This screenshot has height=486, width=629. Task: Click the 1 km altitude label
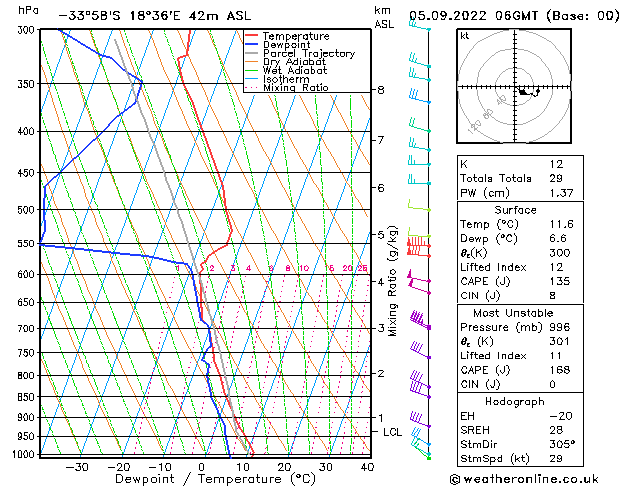(381, 417)
